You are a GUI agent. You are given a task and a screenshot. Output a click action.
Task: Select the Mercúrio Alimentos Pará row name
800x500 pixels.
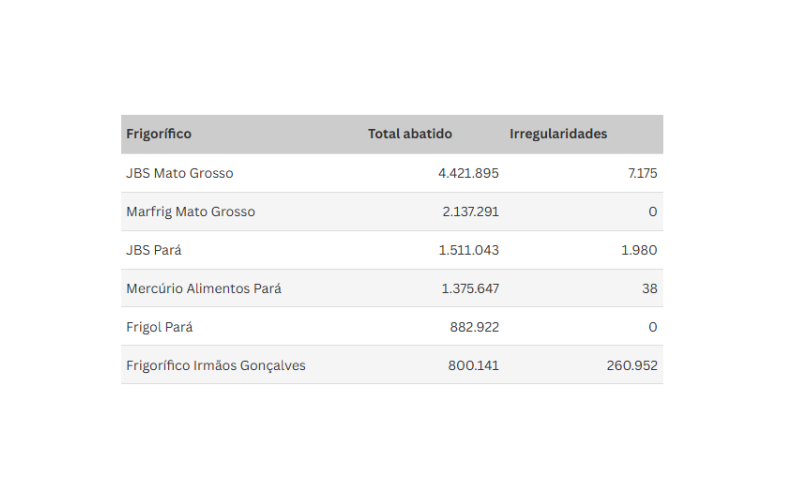(x=204, y=288)
